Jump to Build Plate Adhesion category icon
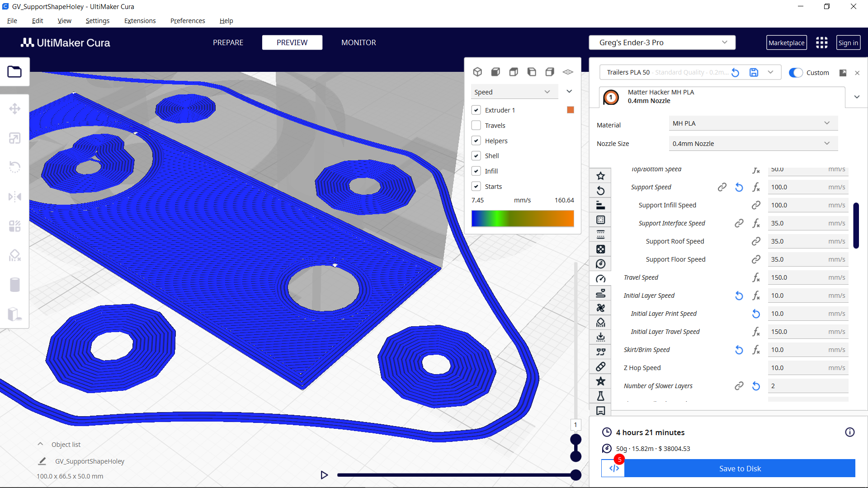Image resolution: width=868 pixels, height=488 pixels. pos(600,337)
